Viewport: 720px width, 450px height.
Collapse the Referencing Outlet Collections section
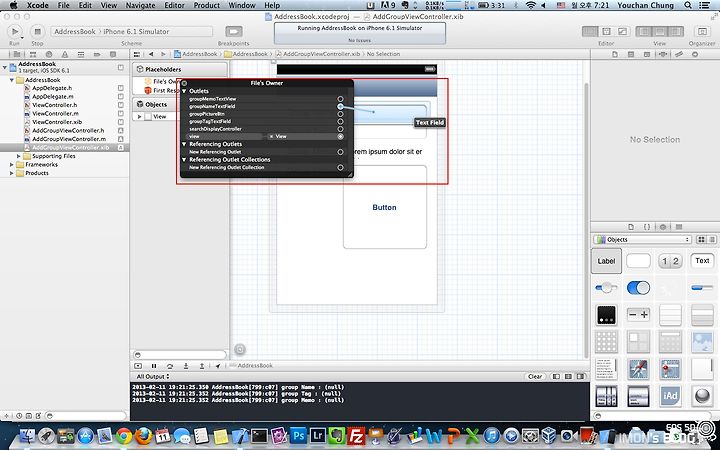[185, 160]
